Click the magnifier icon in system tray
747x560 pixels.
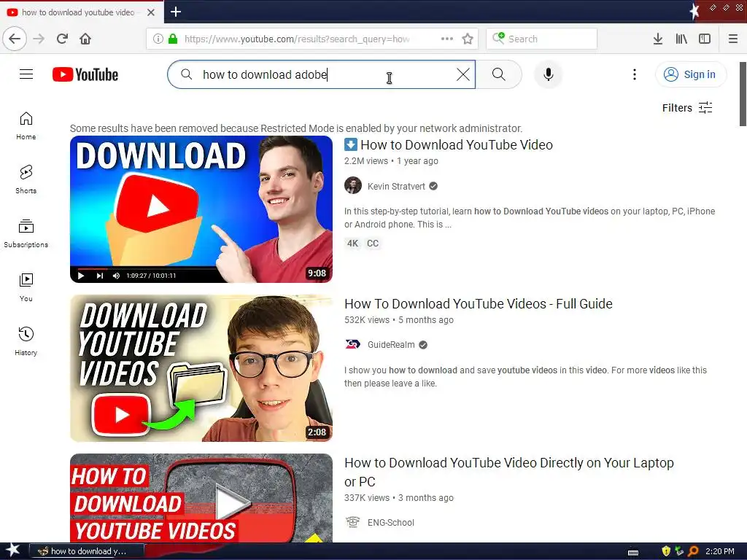(693, 551)
